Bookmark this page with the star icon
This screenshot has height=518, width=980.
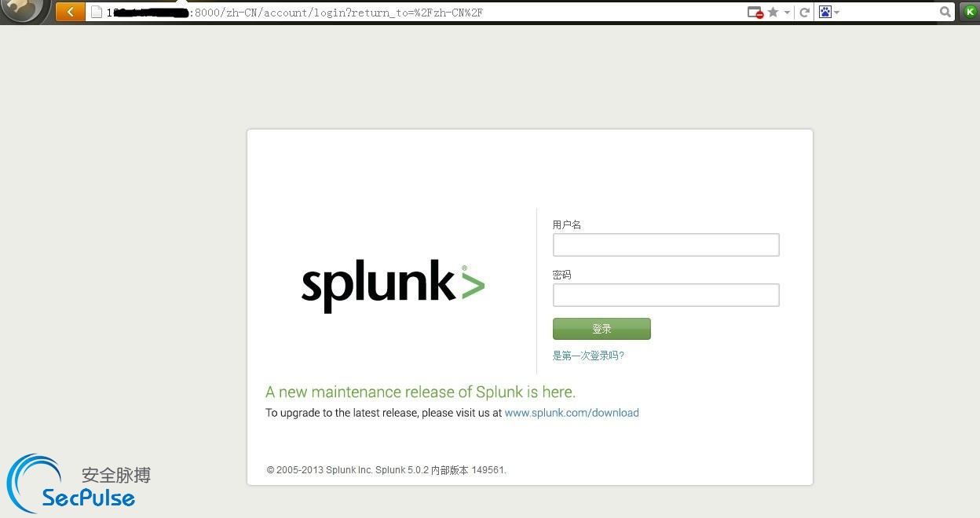[x=773, y=12]
